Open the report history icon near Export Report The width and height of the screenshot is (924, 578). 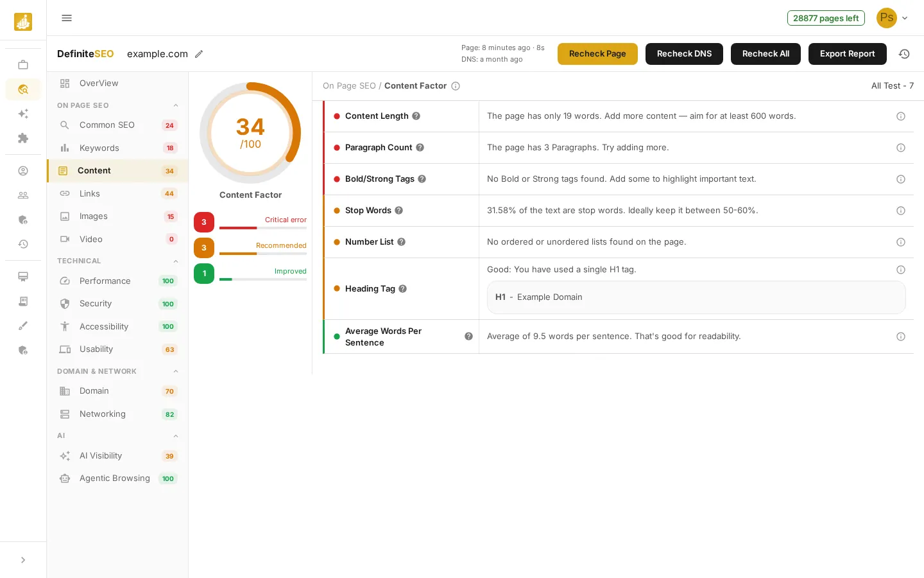tap(904, 54)
